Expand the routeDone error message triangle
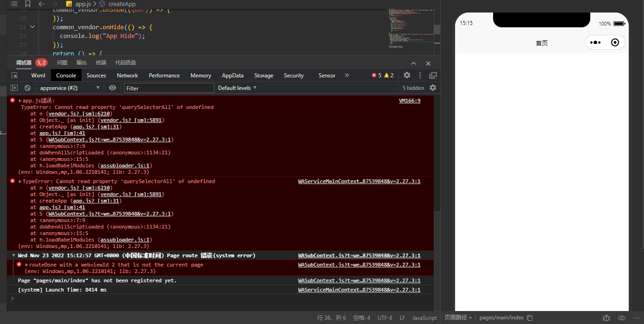 coord(26,265)
